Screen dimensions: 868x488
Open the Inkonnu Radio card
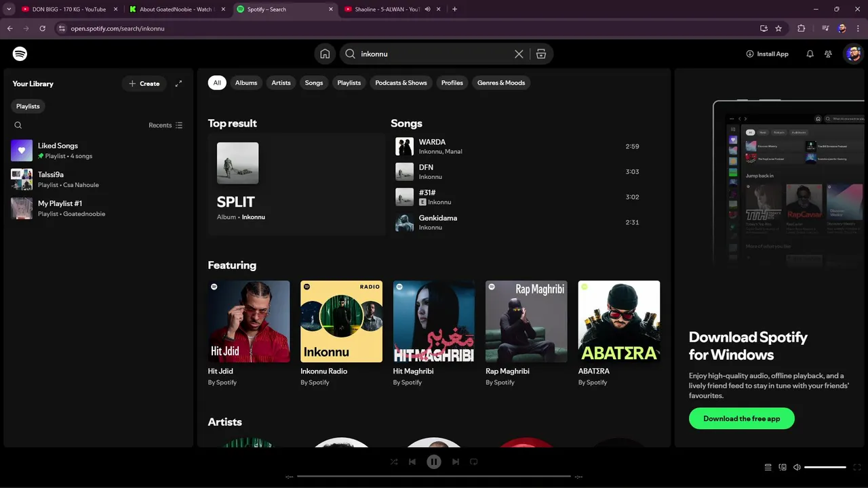tap(342, 333)
